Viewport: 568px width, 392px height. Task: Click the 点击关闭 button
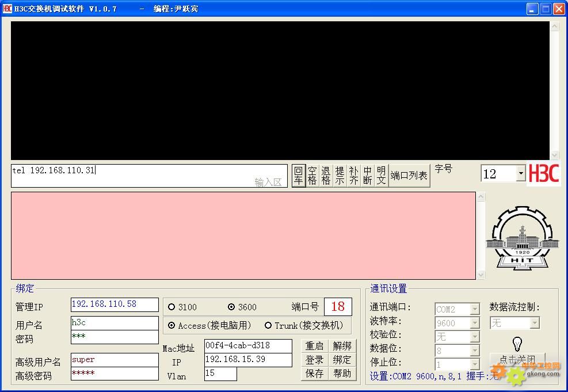point(517,359)
